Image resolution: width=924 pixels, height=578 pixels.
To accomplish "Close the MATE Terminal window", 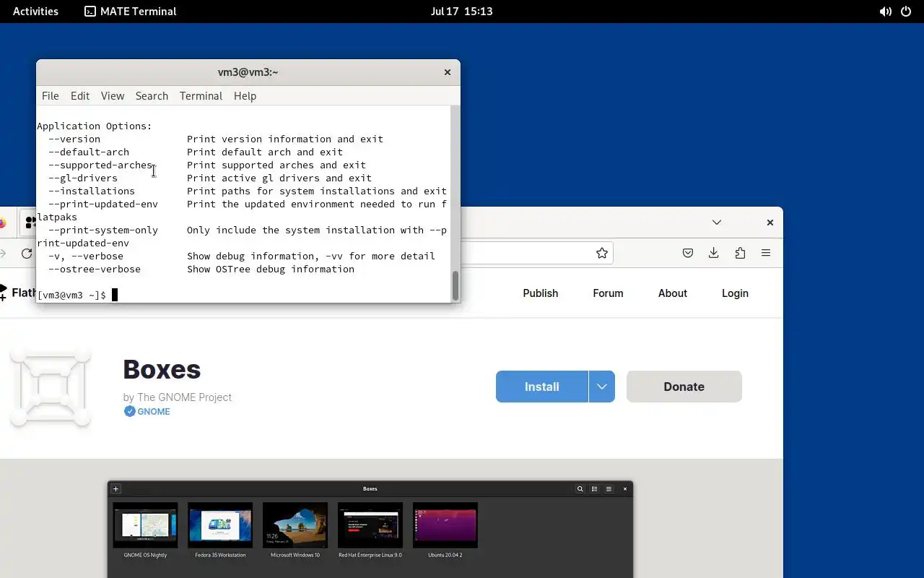I will pyautogui.click(x=448, y=72).
